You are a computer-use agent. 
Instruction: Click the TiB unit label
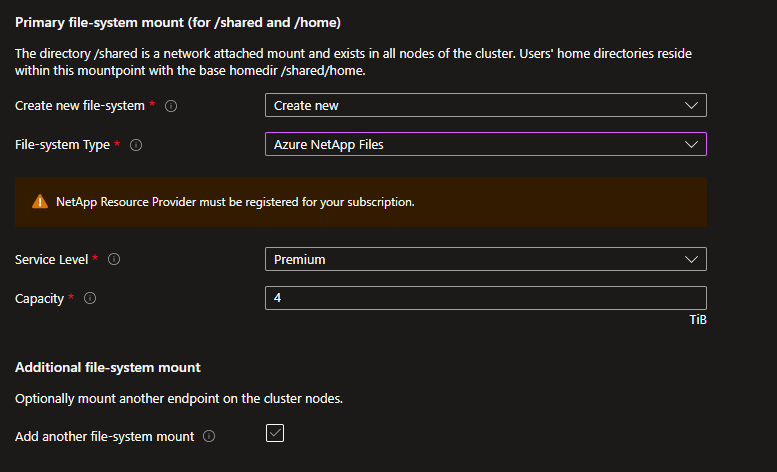pyautogui.click(x=697, y=320)
